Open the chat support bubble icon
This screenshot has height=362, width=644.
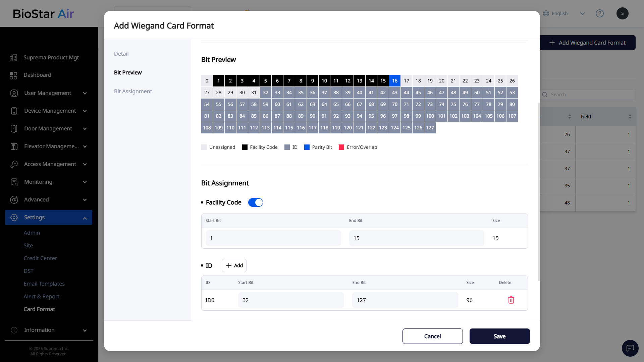coord(630,348)
